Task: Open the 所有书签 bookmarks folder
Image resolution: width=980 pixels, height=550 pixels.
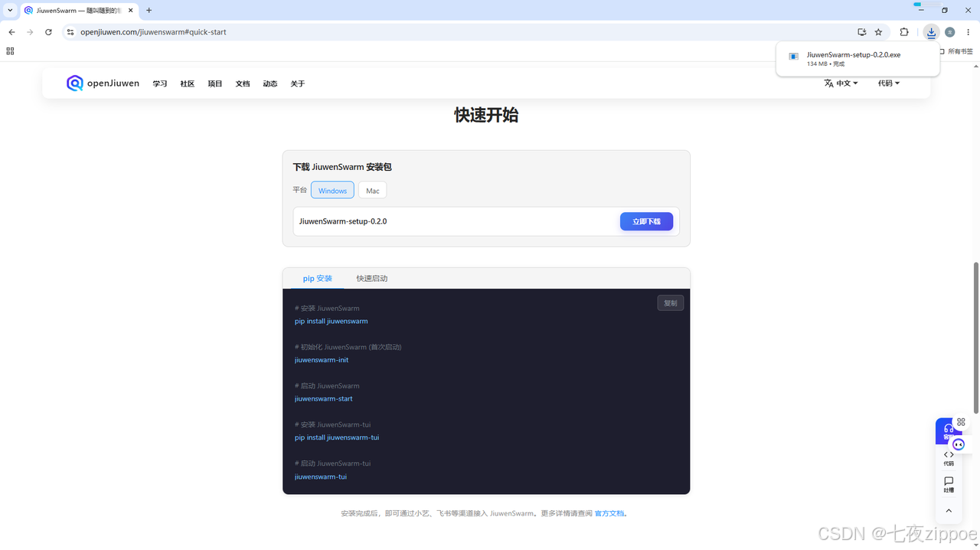Action: 956,51
